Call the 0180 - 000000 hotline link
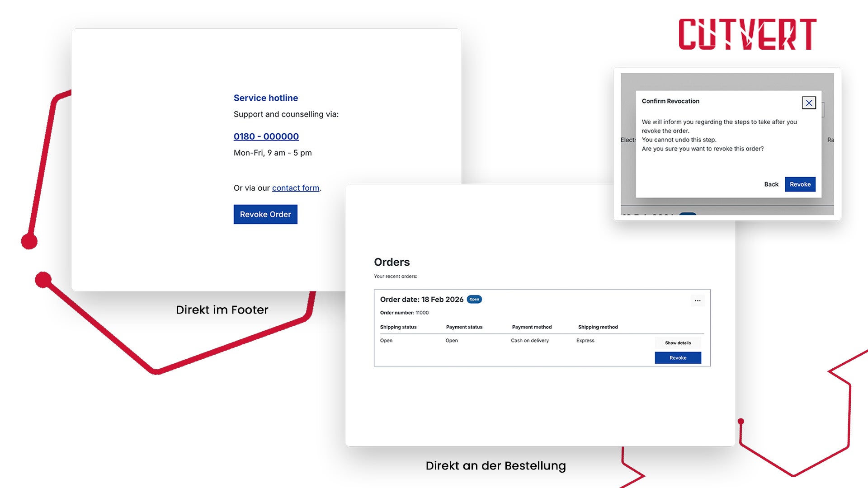The height and width of the screenshot is (488, 868). tap(266, 136)
